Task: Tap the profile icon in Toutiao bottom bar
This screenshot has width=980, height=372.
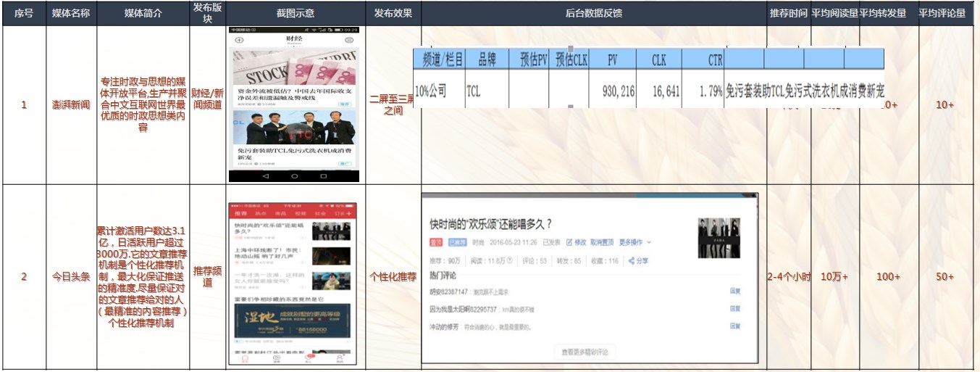Action: (x=339, y=358)
